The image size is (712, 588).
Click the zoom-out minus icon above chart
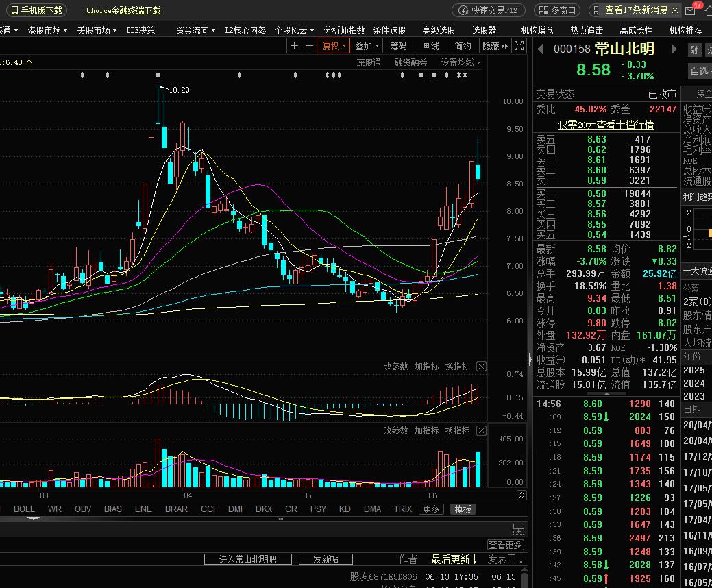[x=310, y=46]
